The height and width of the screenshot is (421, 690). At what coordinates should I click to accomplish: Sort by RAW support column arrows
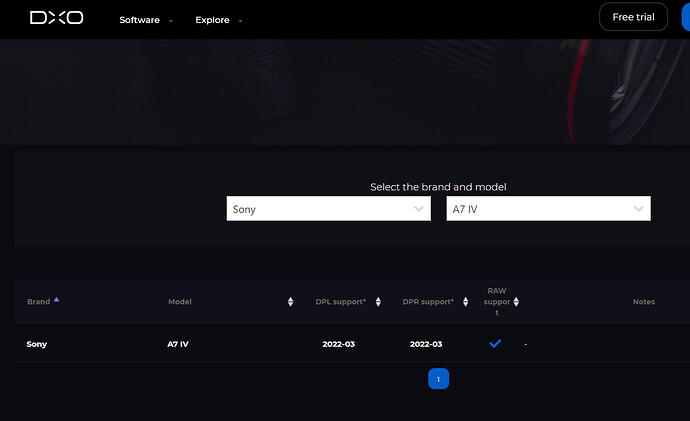click(516, 302)
